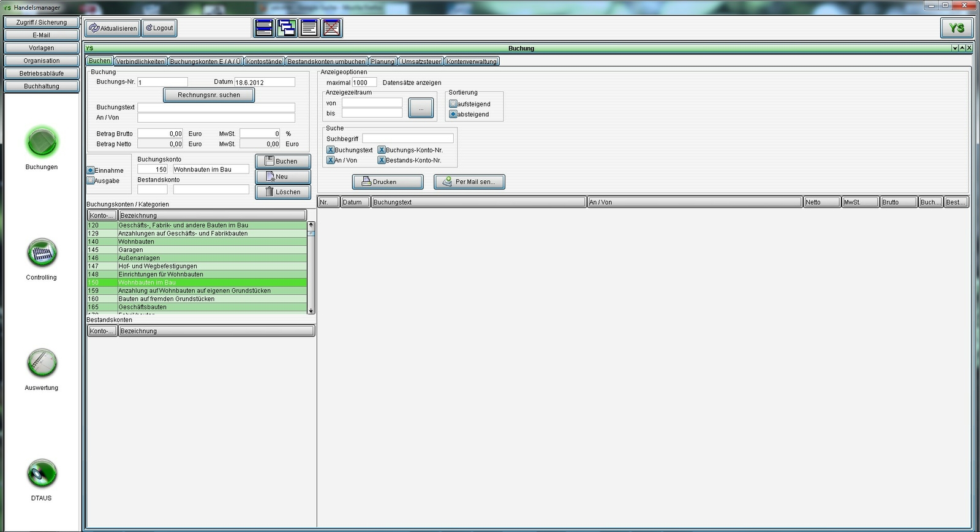980x532 pixels.
Task: Click the tile windows horizontally toolbar icon
Action: pos(264,28)
